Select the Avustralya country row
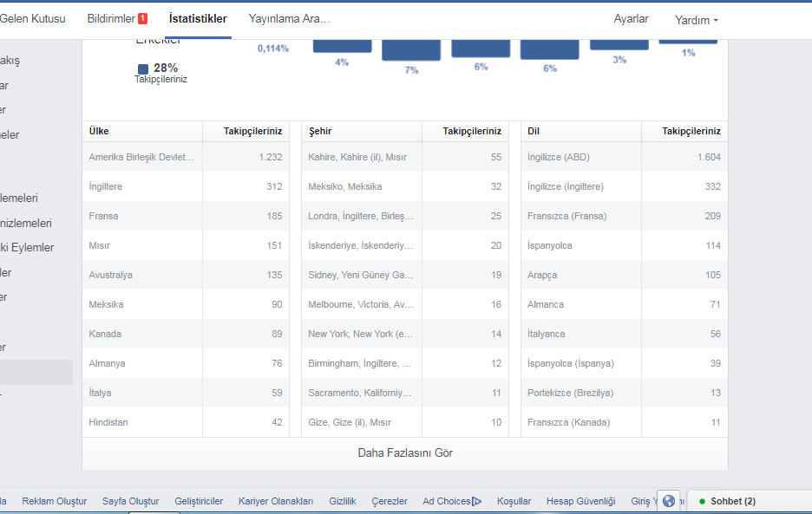 tap(186, 275)
